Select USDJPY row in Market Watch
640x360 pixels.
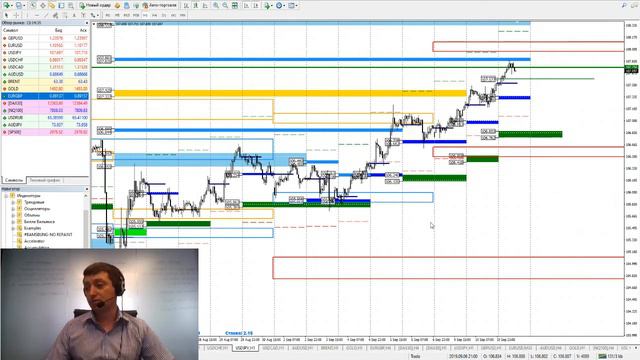coord(45,53)
